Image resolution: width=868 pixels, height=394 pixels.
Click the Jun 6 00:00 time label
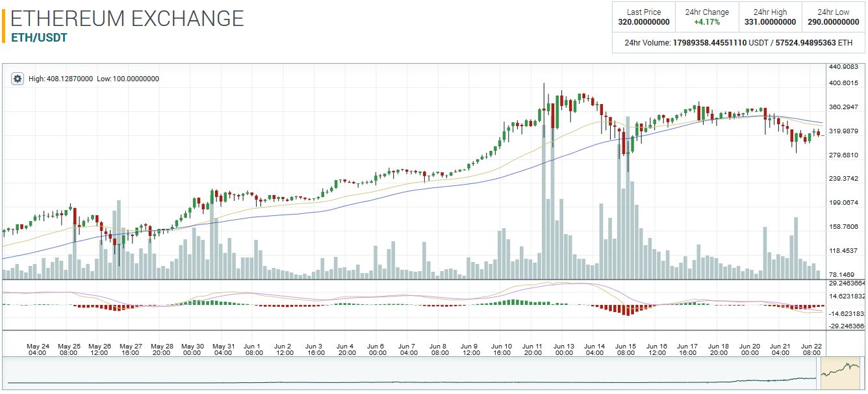377,349
